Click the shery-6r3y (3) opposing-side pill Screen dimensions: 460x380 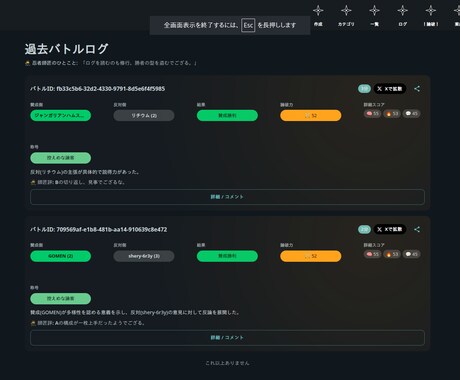(144, 256)
